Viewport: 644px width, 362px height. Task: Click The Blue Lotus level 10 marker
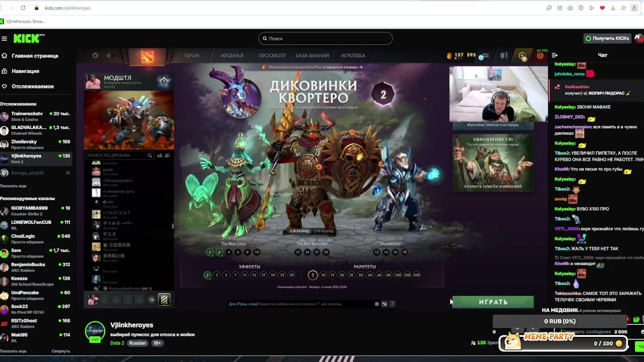(x=257, y=252)
